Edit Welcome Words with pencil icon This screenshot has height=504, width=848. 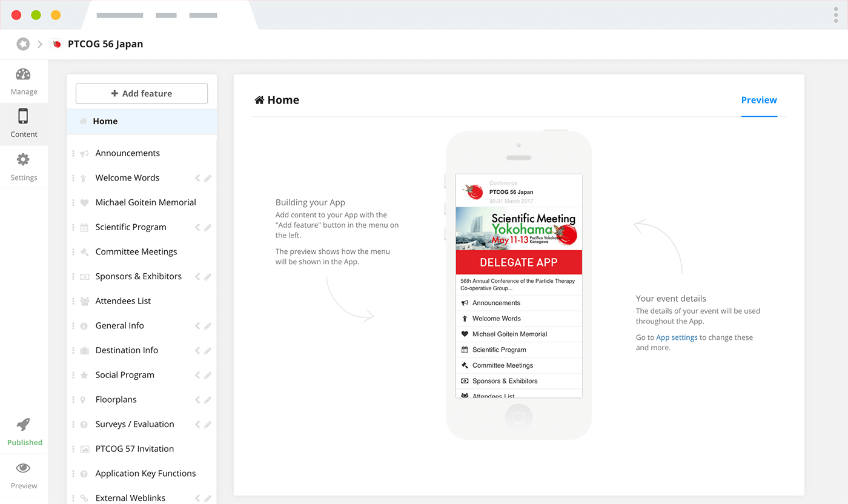tap(207, 178)
